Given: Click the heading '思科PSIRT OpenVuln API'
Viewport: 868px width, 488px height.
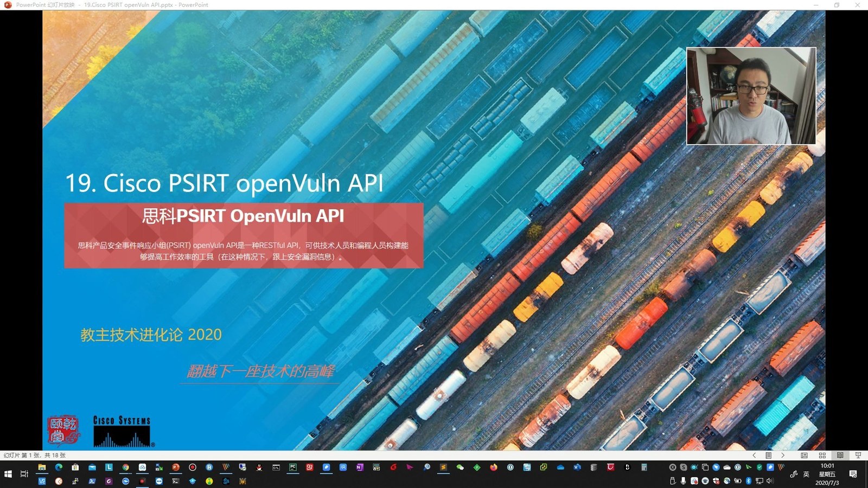Looking at the screenshot, I should click(x=243, y=216).
